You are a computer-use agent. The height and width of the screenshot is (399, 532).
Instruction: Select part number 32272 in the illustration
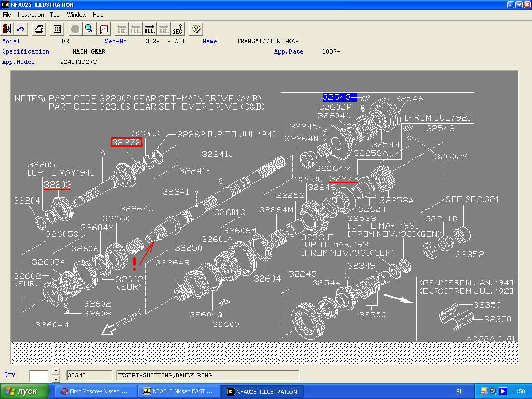pyautogui.click(x=127, y=142)
